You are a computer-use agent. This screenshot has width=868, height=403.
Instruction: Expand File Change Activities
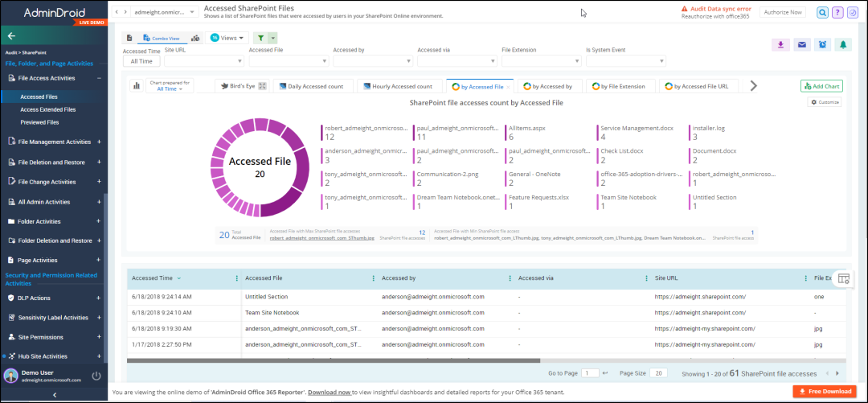[x=99, y=182]
